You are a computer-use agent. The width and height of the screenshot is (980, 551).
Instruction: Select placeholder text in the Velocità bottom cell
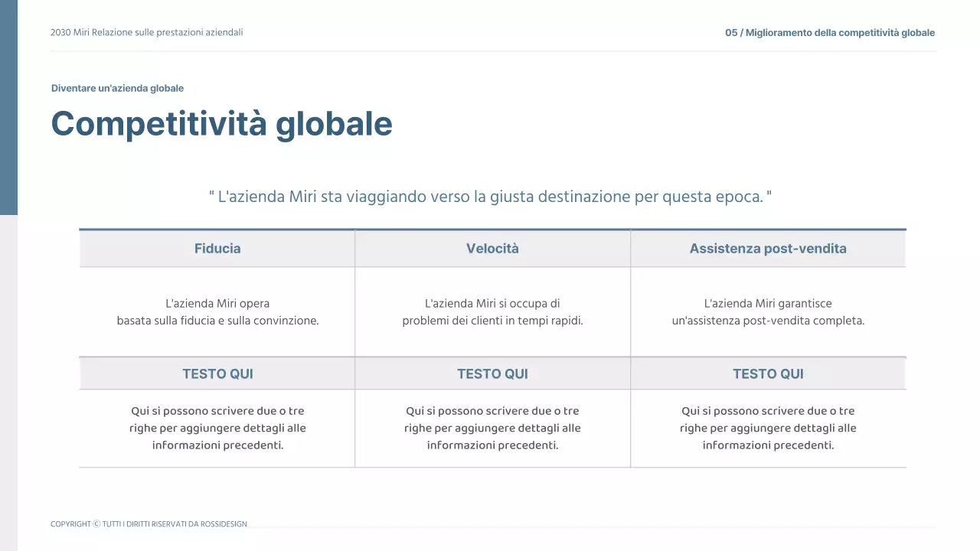(x=492, y=428)
